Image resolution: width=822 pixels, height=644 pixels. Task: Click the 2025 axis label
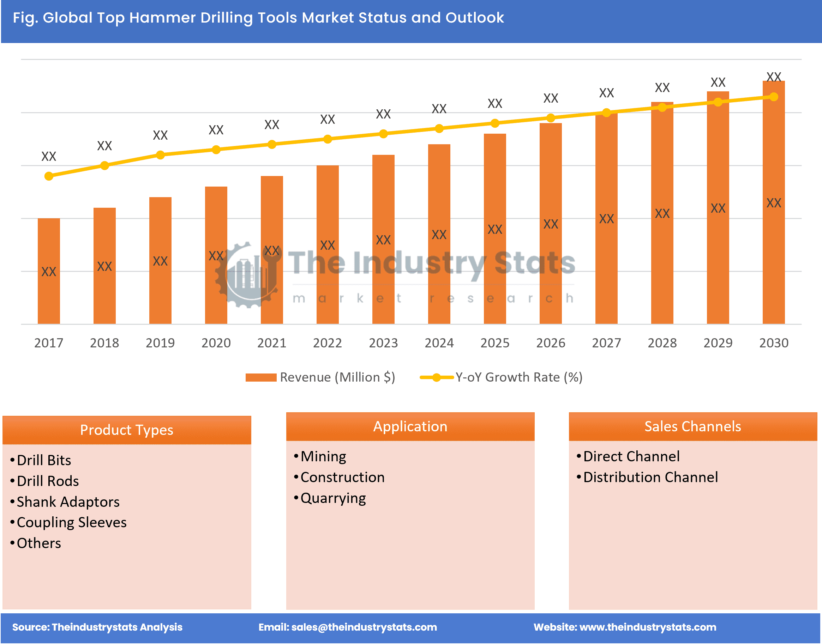(495, 343)
